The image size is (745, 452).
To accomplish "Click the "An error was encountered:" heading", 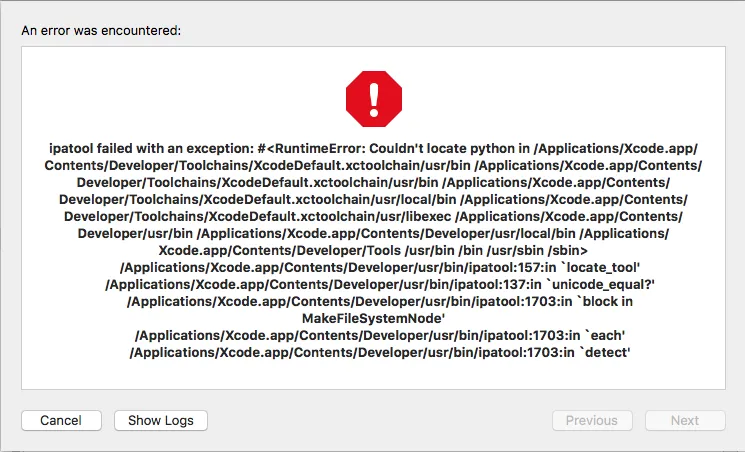I will pyautogui.click(x=101, y=31).
